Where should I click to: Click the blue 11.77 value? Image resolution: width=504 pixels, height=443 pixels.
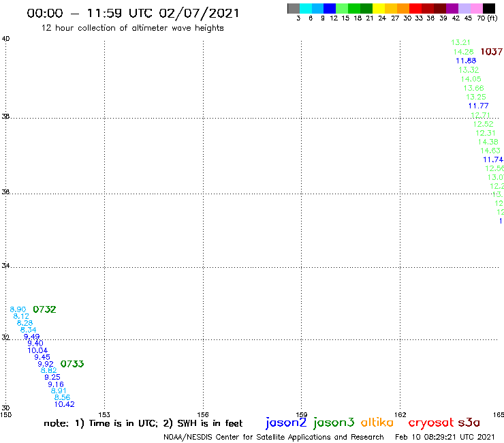pos(478,106)
